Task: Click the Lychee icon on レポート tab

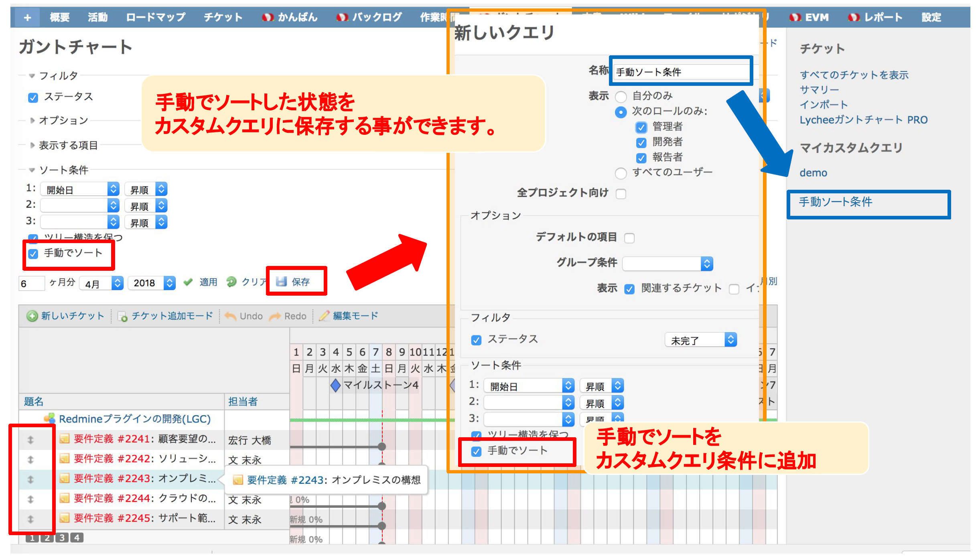Action: [854, 17]
